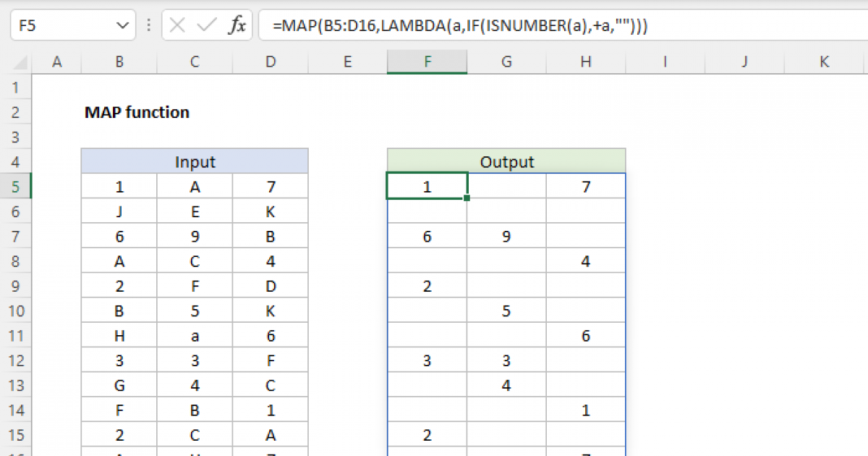Click the Insert Function fx icon

coord(237,26)
